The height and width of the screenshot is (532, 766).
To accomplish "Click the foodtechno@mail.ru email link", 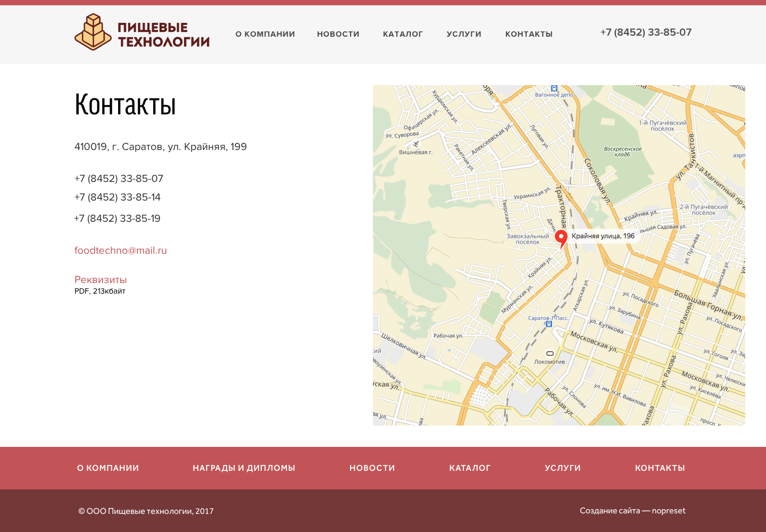I will 121,251.
